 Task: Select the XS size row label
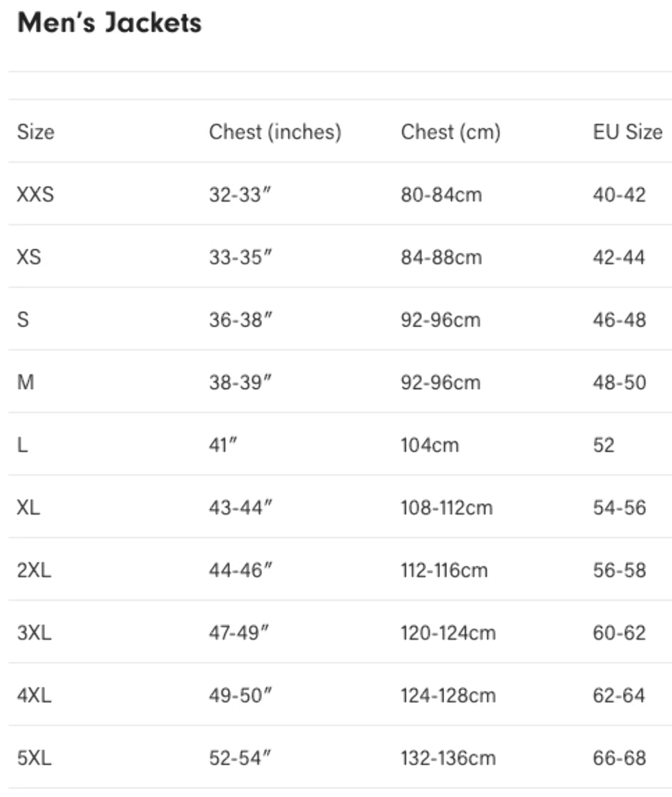[29, 257]
